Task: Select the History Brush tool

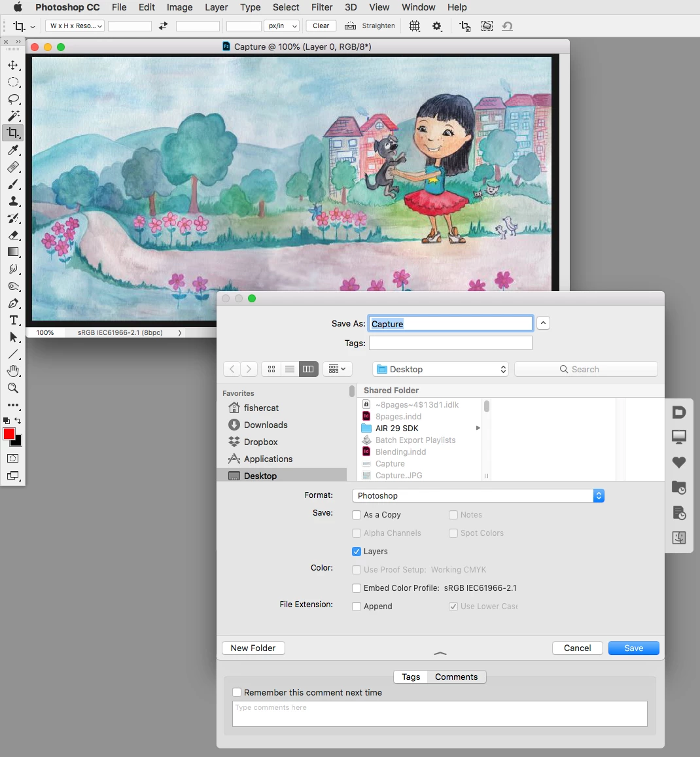Action: point(12,219)
